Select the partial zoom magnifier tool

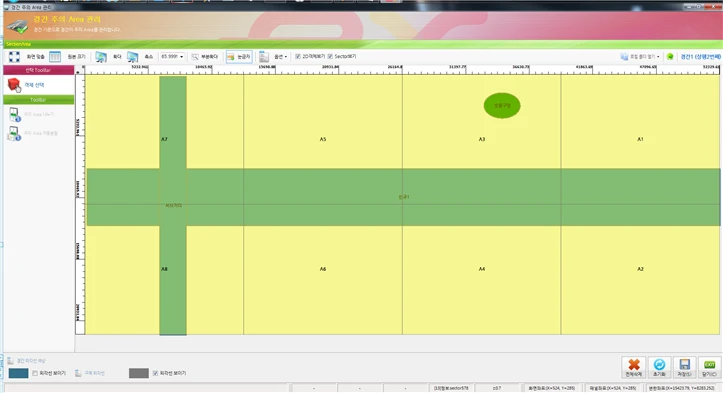click(x=204, y=57)
